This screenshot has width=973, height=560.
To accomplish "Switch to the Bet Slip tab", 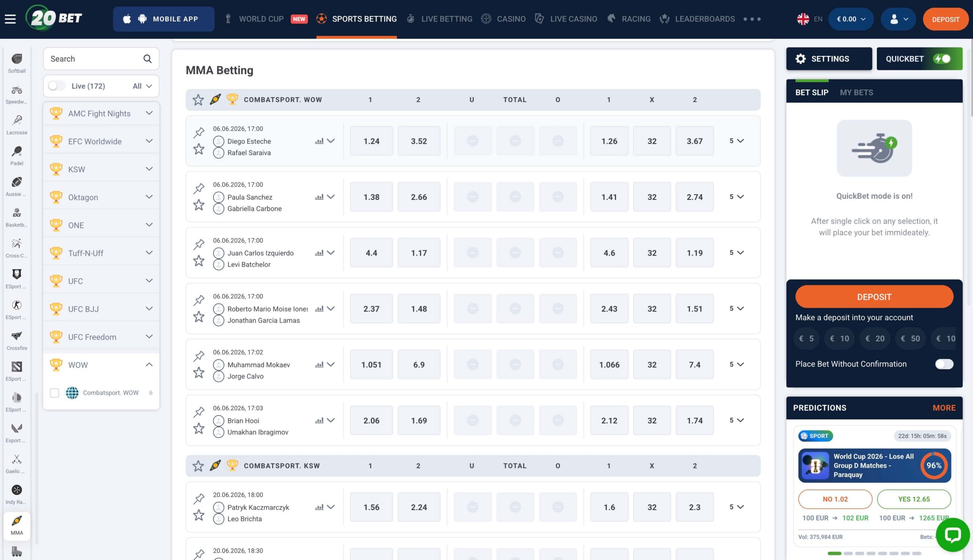I will pos(812,92).
